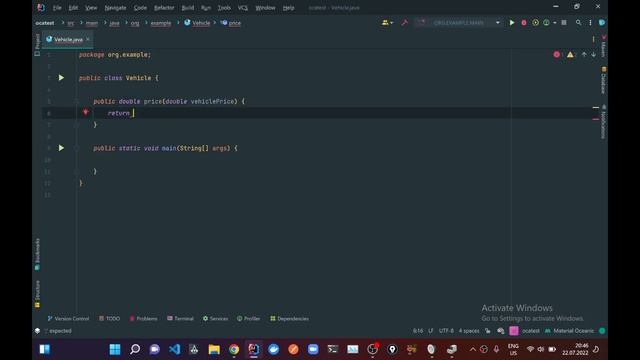The height and width of the screenshot is (360, 640).
Task: Open the Windows Start menu from the taskbar
Action: click(115, 349)
